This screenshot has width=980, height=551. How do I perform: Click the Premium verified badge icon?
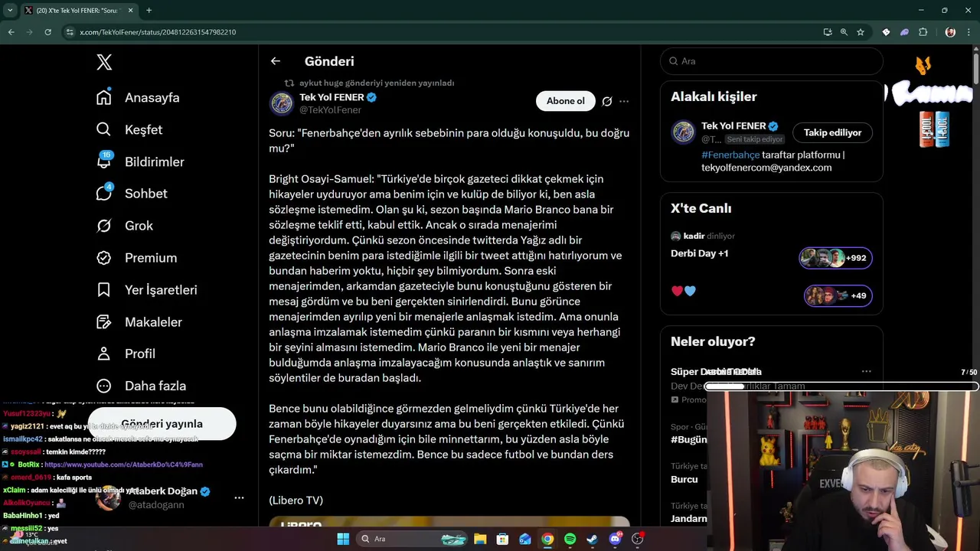point(104,258)
